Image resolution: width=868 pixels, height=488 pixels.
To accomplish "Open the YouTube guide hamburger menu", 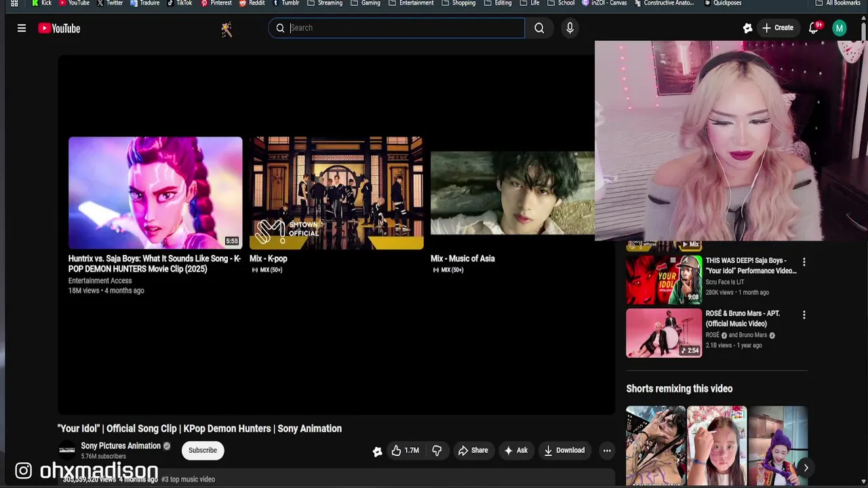I will (22, 28).
